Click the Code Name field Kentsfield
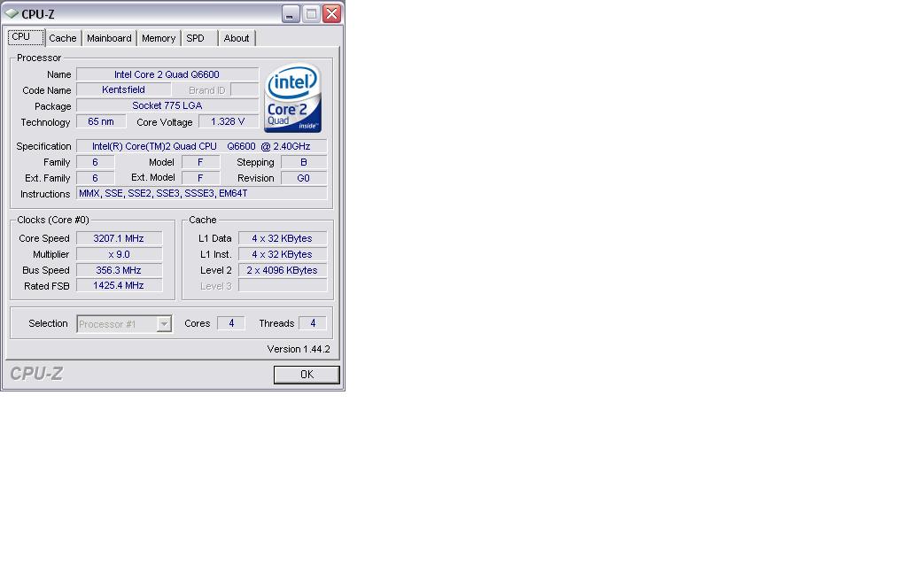The width and height of the screenshot is (924, 573). (x=124, y=89)
